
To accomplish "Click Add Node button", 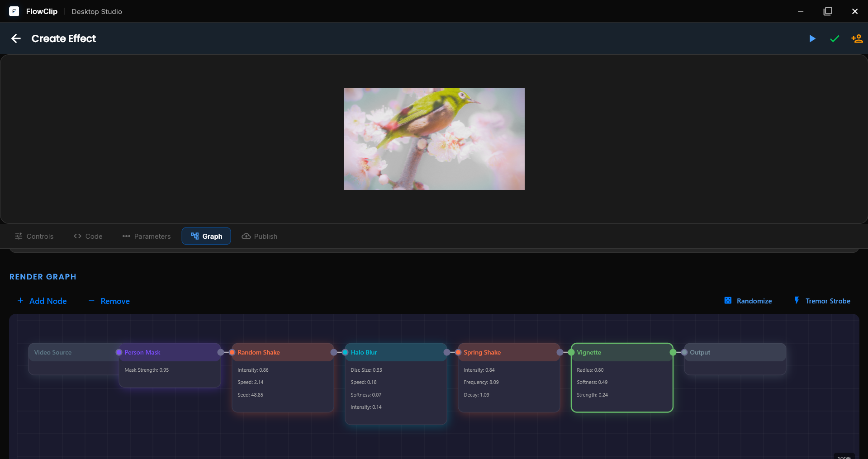I will point(42,301).
